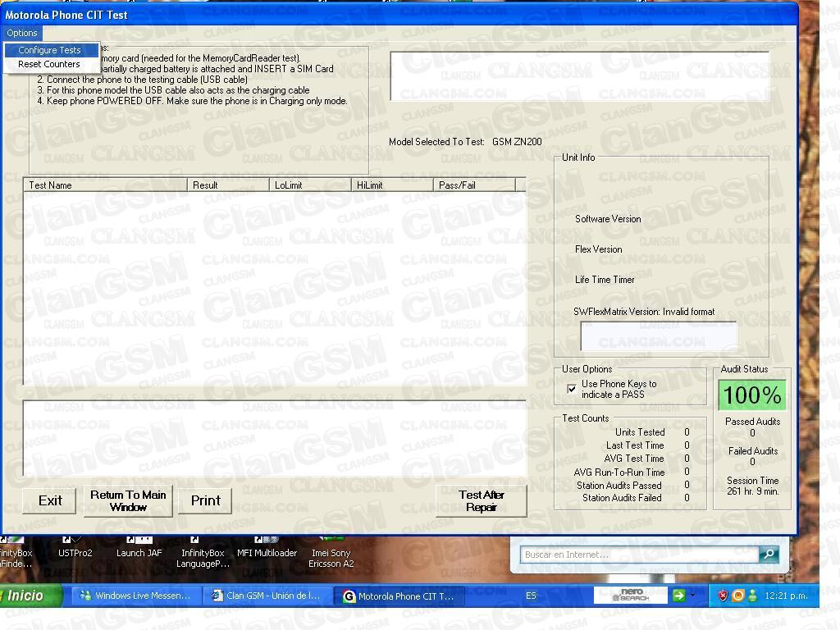This screenshot has height=630, width=840.
Task: Open the Launch JAF desktop shortcut
Action: (x=139, y=548)
